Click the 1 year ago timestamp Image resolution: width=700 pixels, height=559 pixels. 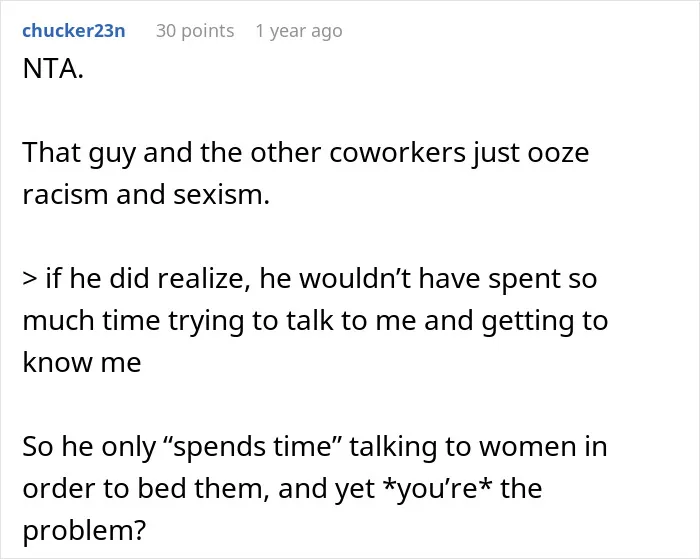click(x=299, y=31)
